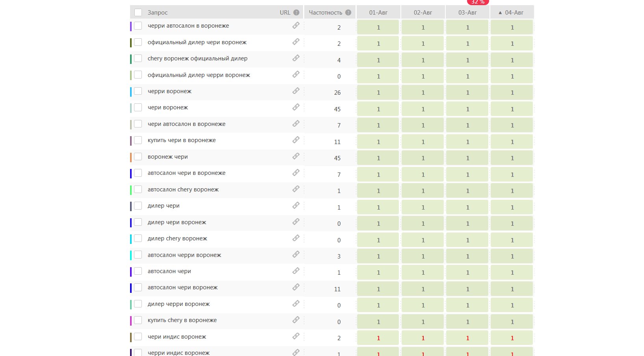Screen dimensions: 644x356
Task: Open the link icon for чери индис воронеж
Action: click(x=296, y=337)
